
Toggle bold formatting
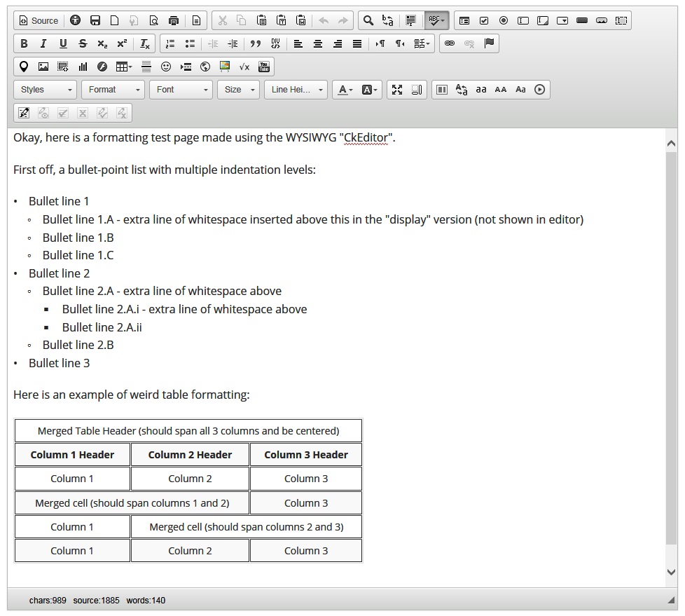point(24,43)
